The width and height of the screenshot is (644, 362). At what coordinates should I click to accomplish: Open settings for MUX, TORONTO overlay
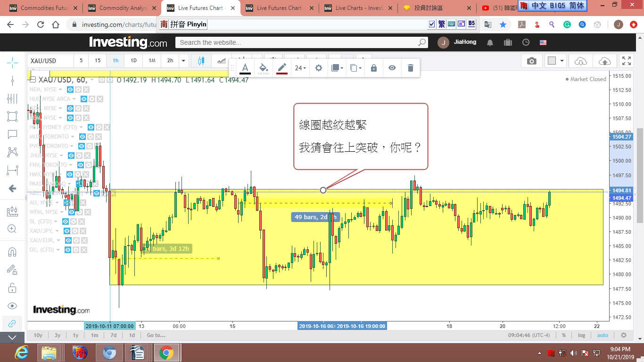coord(90,137)
